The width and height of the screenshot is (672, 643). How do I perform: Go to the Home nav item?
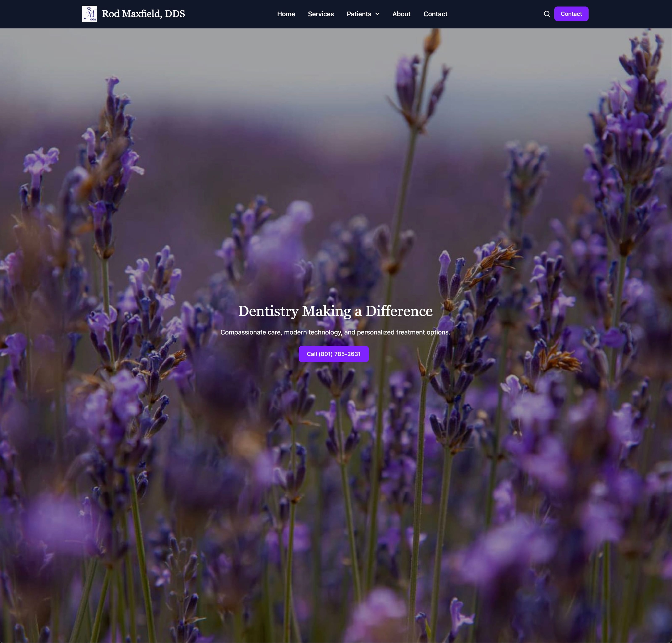[x=286, y=14]
